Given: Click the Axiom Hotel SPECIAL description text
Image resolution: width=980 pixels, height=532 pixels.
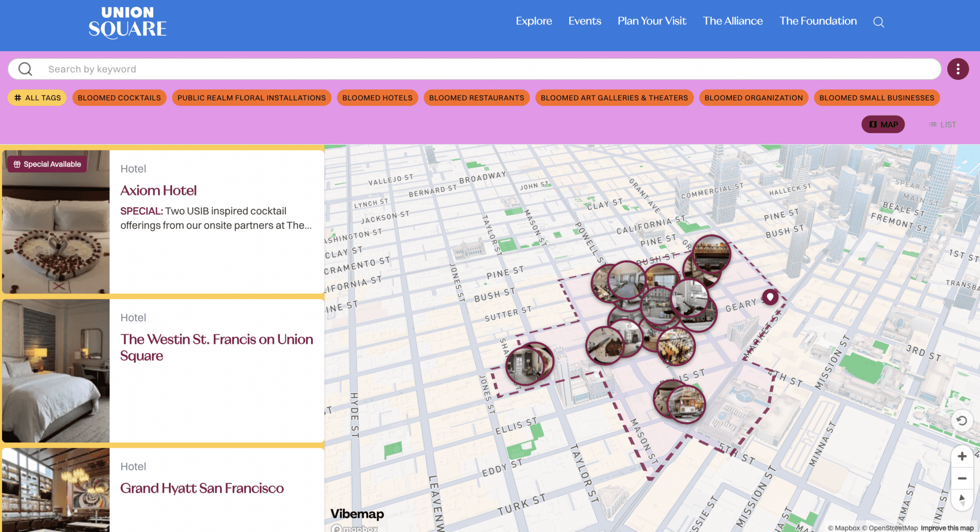Looking at the screenshot, I should (216, 218).
